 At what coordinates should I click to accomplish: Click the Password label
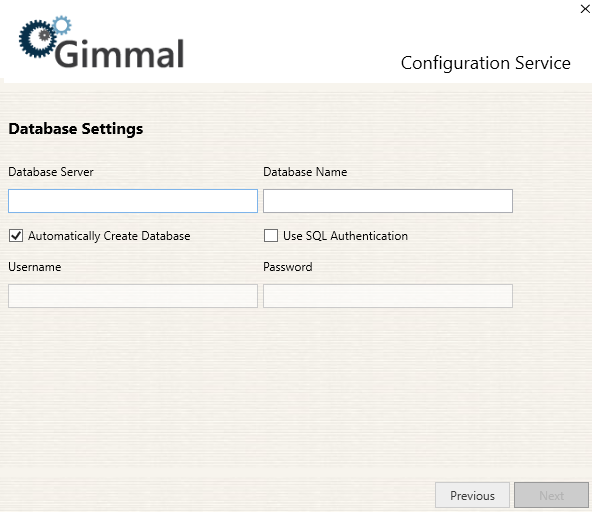tap(288, 267)
